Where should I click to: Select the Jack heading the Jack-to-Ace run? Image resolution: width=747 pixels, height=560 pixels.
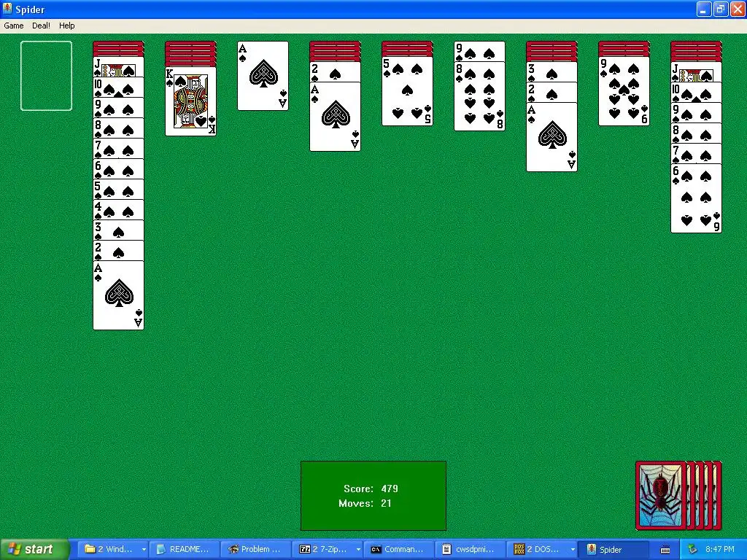coord(119,66)
